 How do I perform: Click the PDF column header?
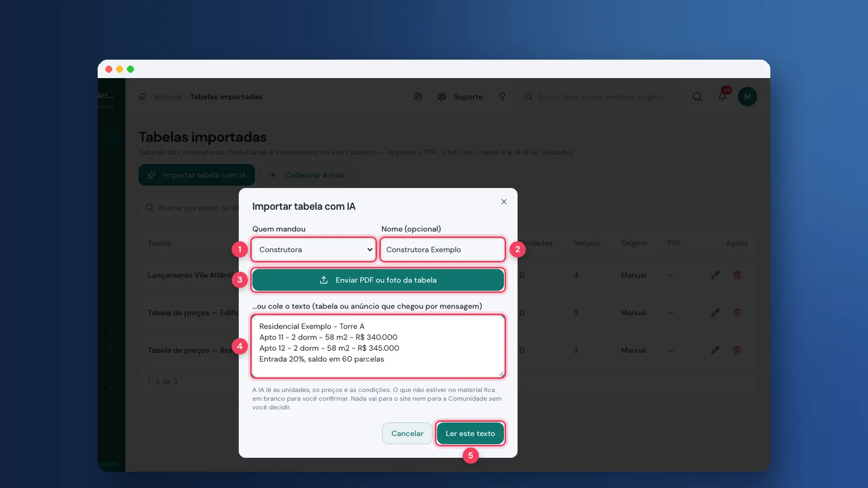point(674,243)
